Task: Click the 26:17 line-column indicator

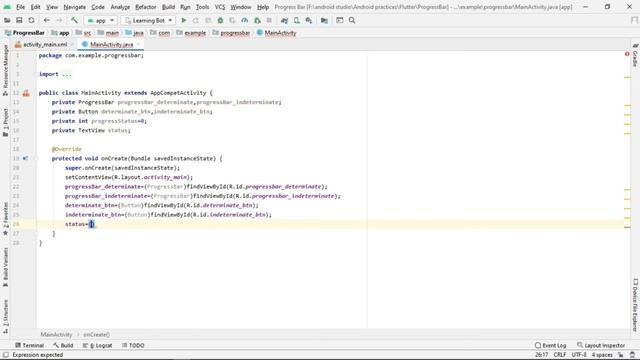Action: click(x=542, y=355)
